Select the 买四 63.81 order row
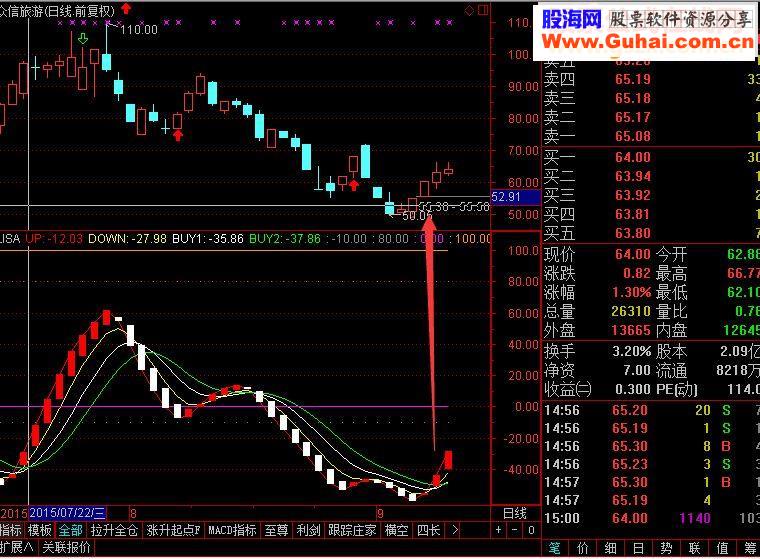Screen dimensions: 760x559 coord(650,214)
